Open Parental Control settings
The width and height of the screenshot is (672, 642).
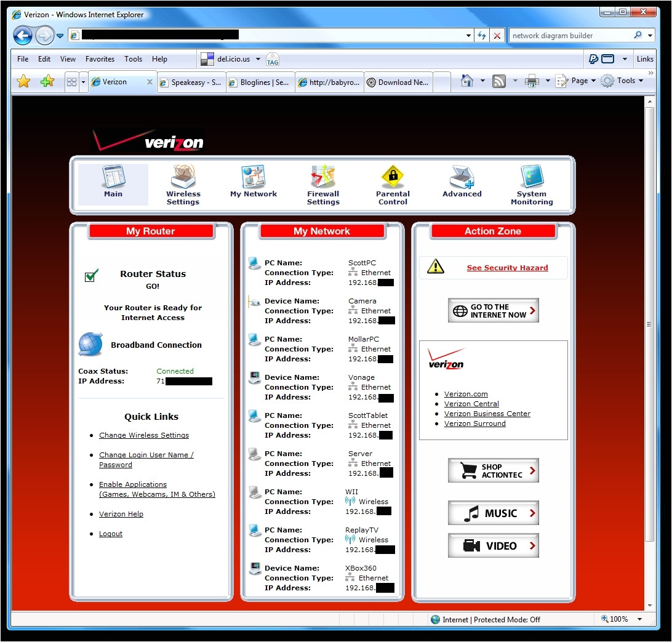[393, 183]
